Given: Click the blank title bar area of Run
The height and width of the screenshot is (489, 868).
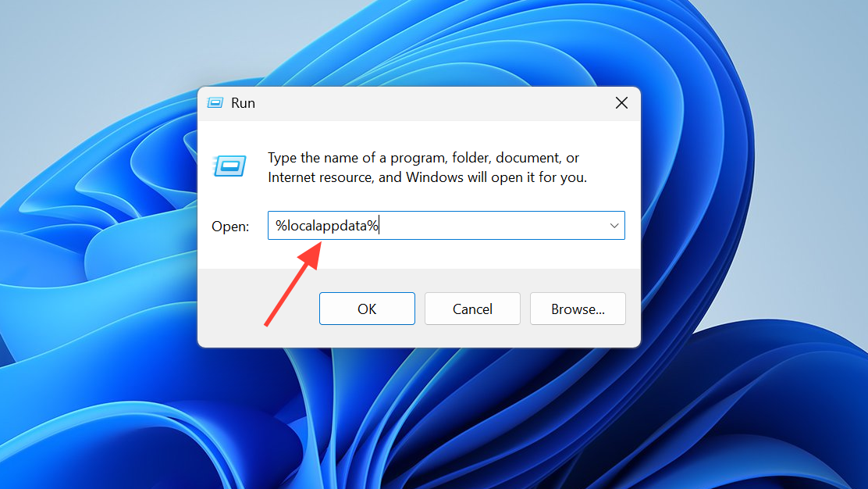Looking at the screenshot, I should point(432,103).
